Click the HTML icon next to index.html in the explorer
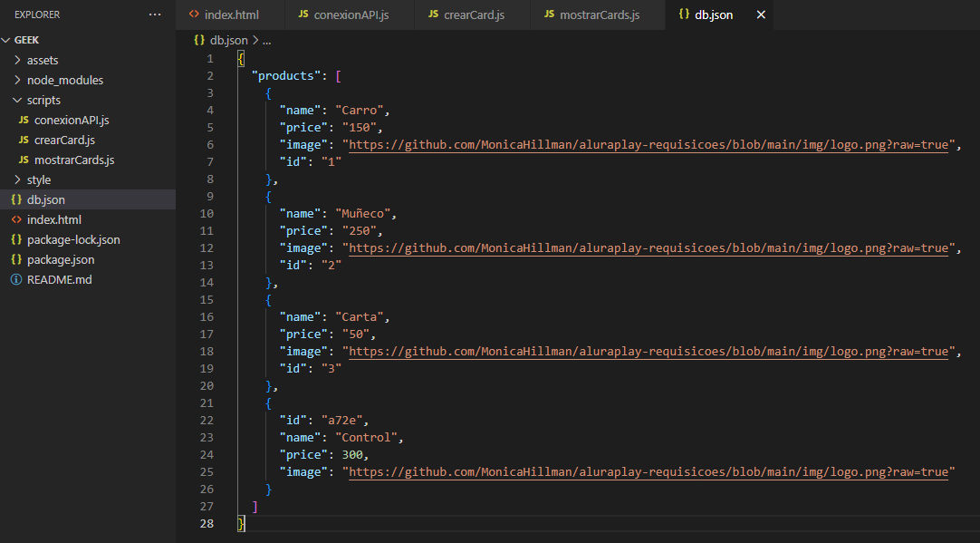 click(16, 220)
